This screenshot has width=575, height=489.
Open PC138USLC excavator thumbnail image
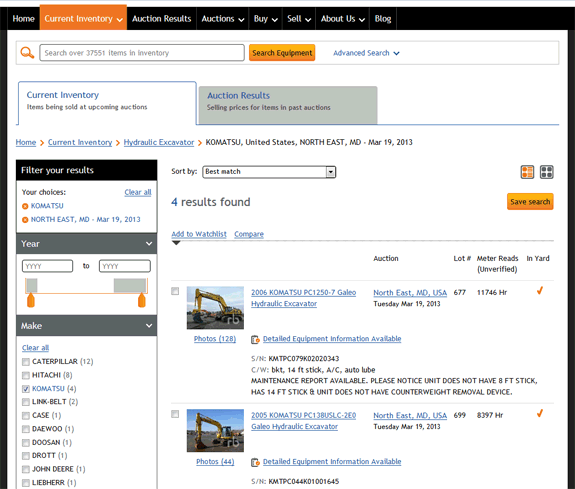click(215, 431)
